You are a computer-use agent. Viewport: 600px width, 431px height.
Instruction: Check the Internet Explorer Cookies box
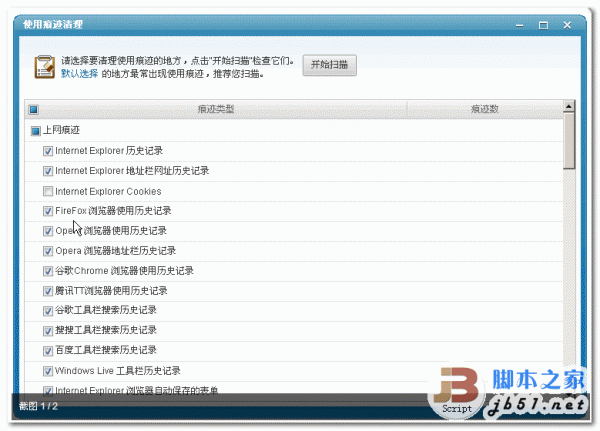(x=48, y=191)
